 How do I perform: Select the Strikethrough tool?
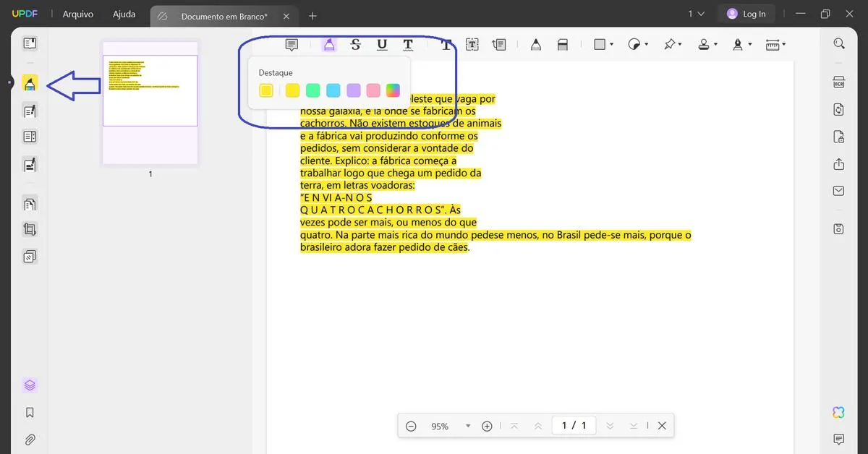pyautogui.click(x=355, y=45)
